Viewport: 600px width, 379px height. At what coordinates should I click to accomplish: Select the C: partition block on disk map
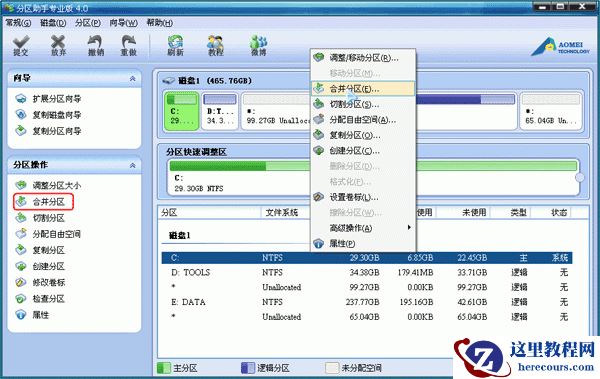182,111
